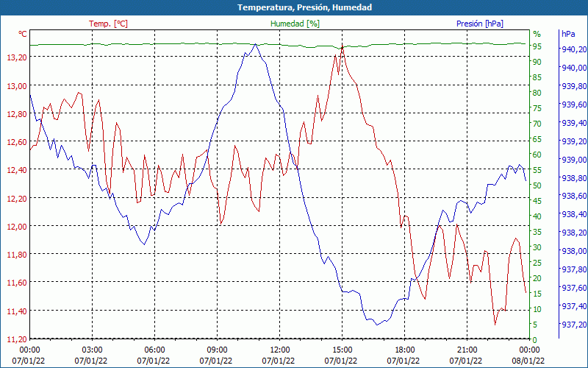Screen dimensions: 588x368
Task: Click the chart title Temperatura, Presión, Humedad
Action: click(x=304, y=7)
